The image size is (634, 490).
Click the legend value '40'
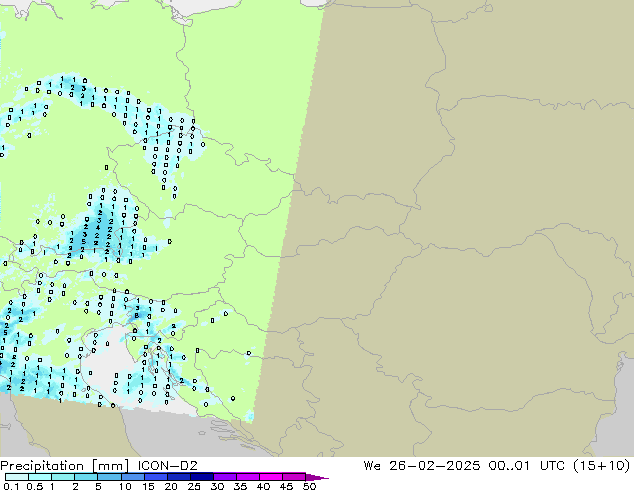263,486
